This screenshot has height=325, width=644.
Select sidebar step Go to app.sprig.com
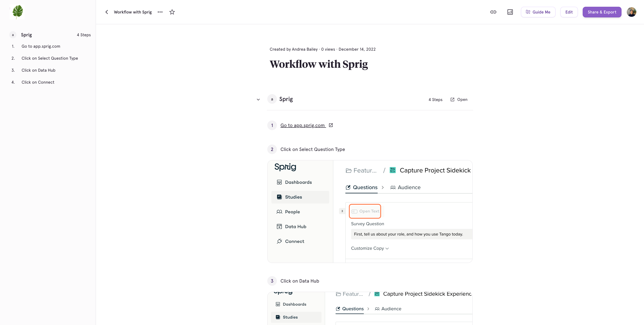[x=41, y=46]
